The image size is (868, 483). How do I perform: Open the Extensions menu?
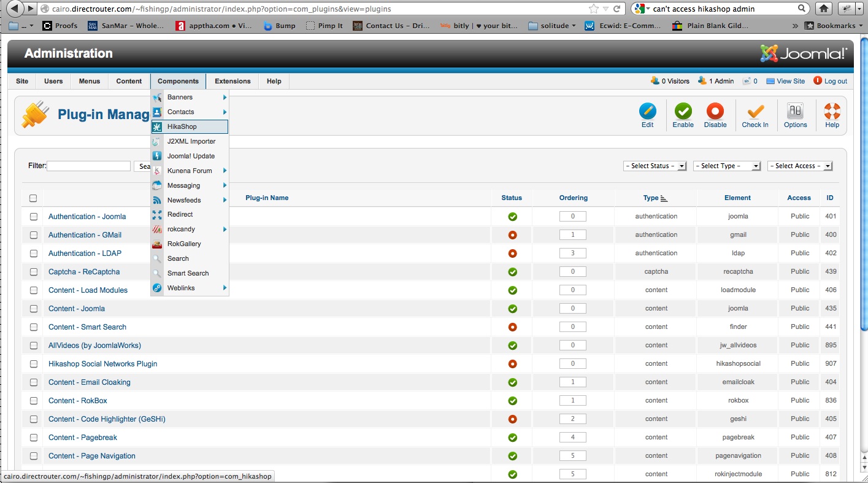tap(232, 81)
